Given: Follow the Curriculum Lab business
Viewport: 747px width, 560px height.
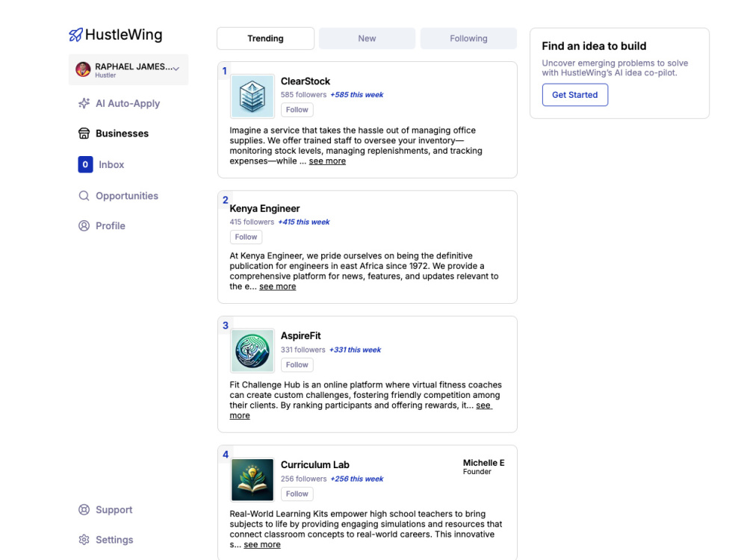Looking at the screenshot, I should pos(297,494).
